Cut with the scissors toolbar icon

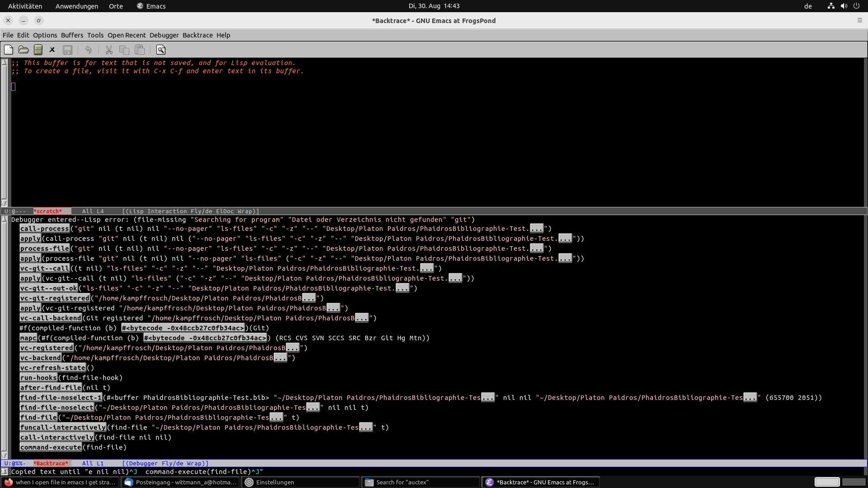click(109, 50)
